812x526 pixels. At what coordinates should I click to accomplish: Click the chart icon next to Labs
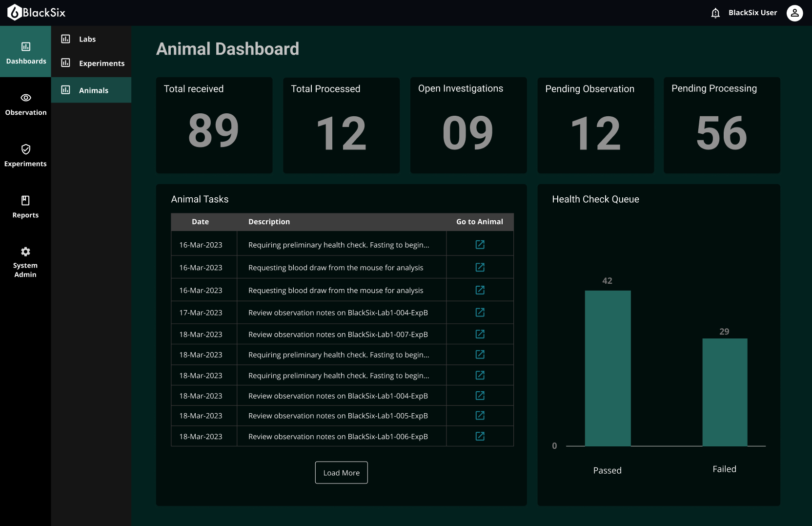[66, 39]
